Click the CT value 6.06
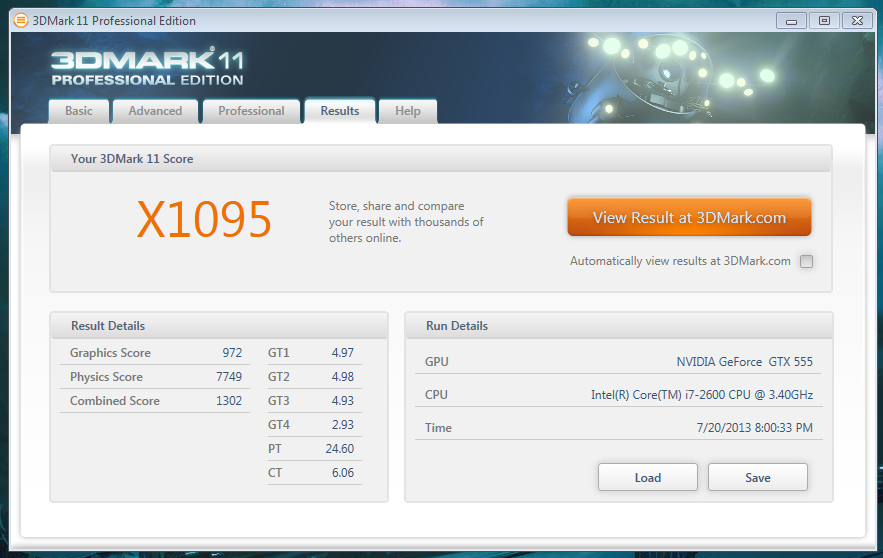 point(342,472)
